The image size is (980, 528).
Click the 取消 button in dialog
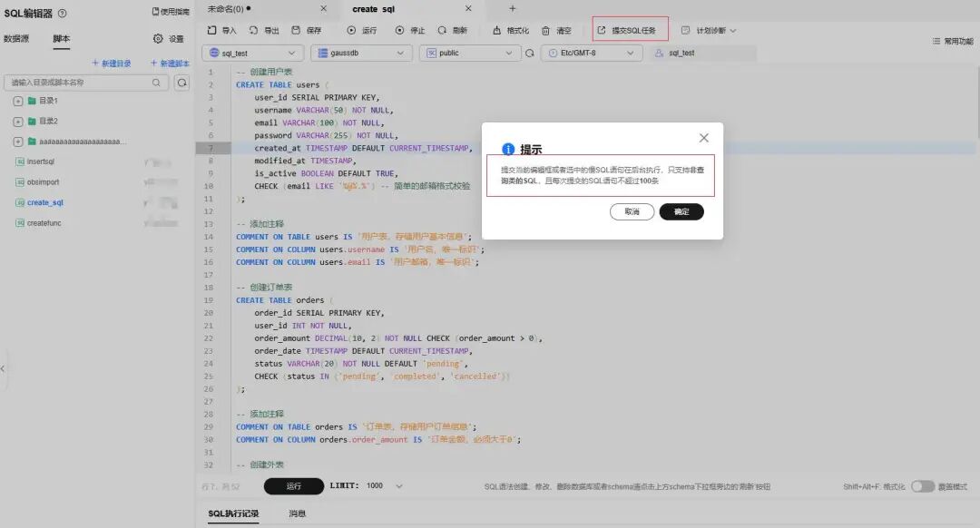point(632,211)
